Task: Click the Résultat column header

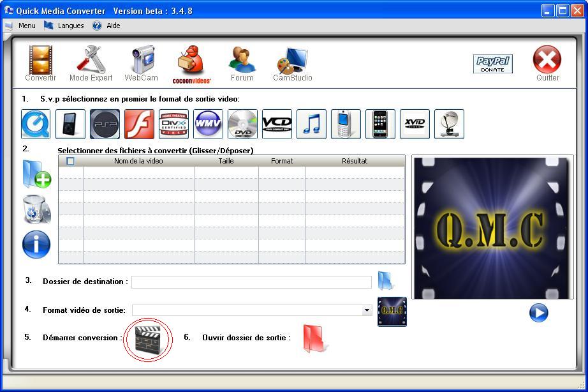Action: point(355,161)
